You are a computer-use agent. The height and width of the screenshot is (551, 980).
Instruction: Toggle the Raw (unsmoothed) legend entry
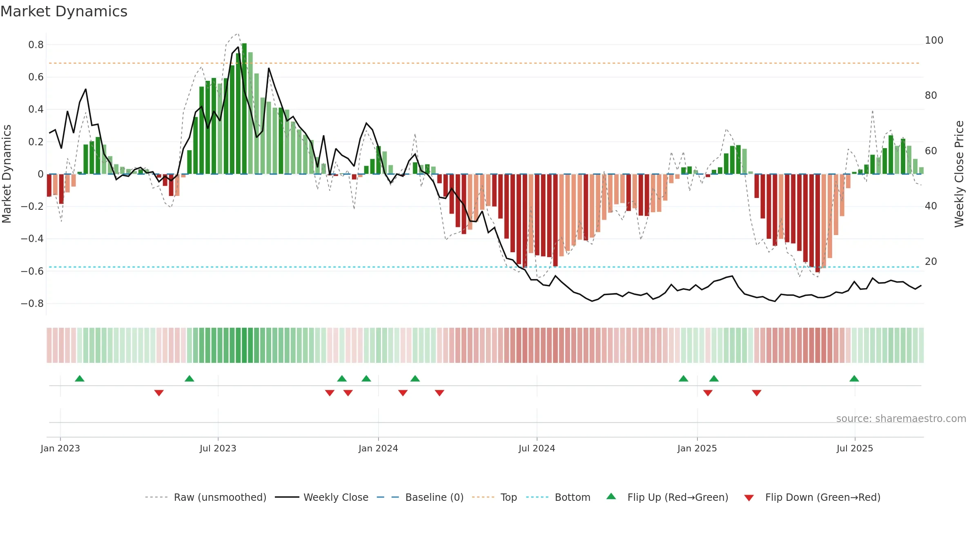206,497
